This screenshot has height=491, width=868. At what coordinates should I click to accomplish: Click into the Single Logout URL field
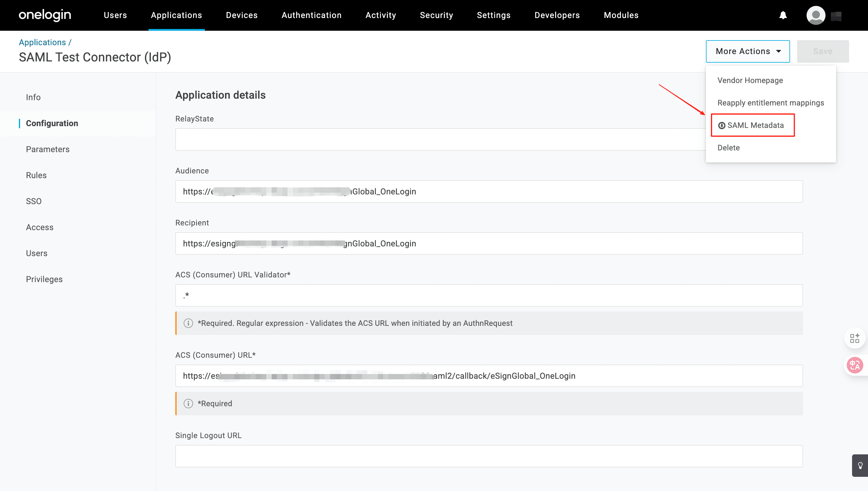pyautogui.click(x=489, y=456)
